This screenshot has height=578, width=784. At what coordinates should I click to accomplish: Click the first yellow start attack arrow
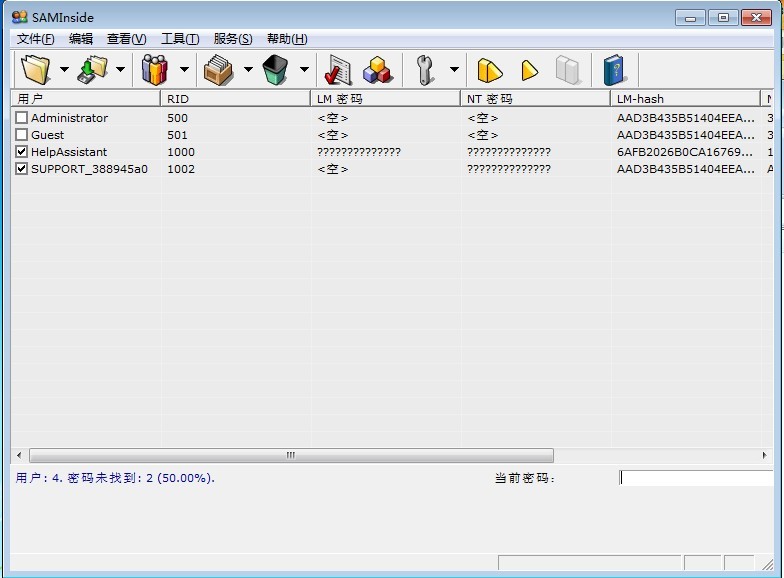[x=489, y=70]
